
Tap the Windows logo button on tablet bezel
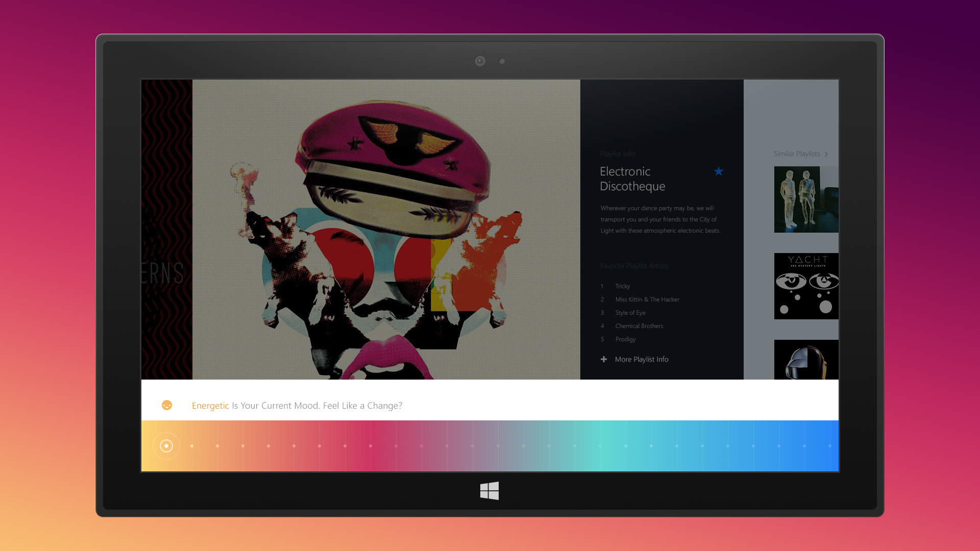coord(489,491)
